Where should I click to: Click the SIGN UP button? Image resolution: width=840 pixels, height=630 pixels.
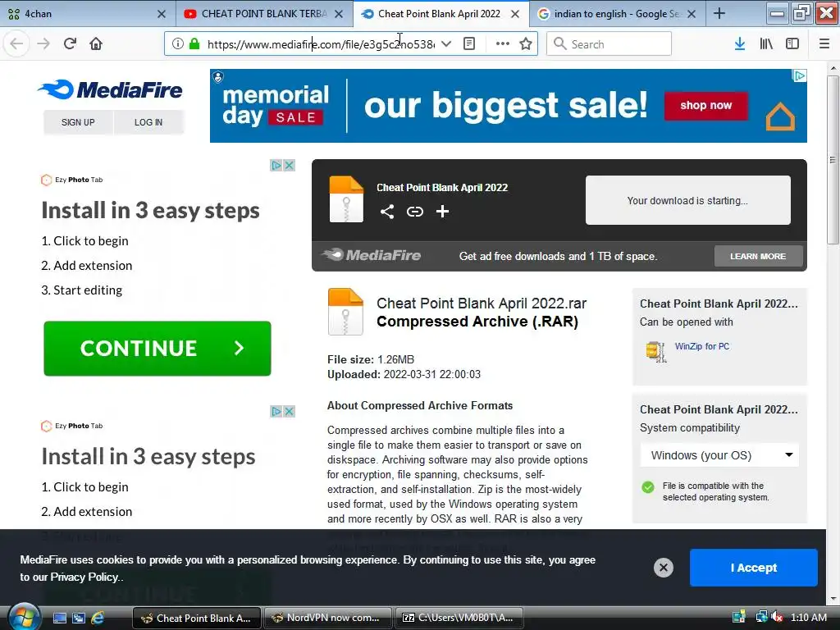coord(78,122)
